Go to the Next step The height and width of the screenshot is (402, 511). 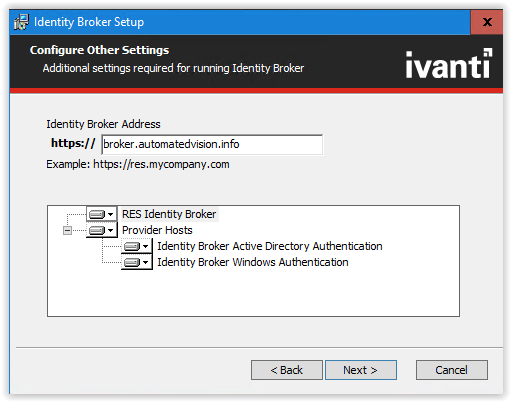pos(361,370)
